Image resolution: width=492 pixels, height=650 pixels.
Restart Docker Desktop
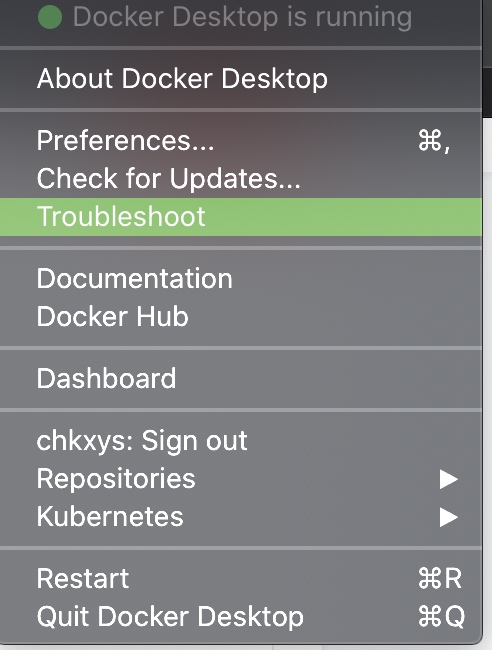(241, 578)
